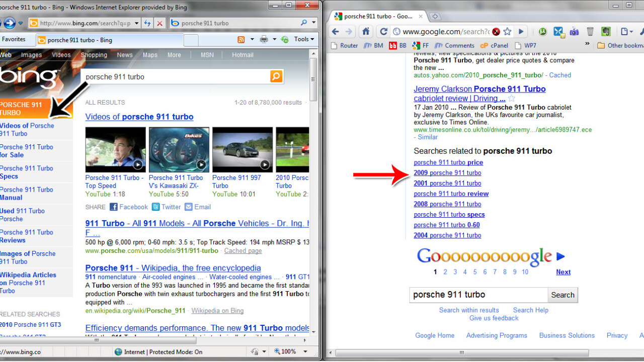Click the Google page's horizontal scrollbar
This screenshot has width=644, height=362.
click(x=461, y=352)
